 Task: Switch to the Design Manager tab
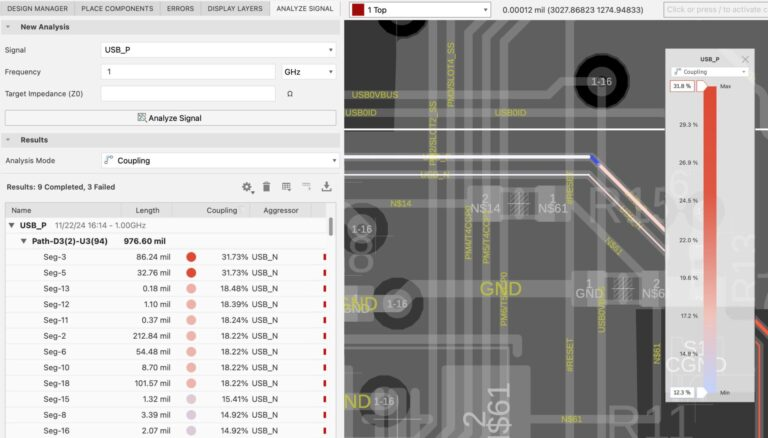(37, 8)
